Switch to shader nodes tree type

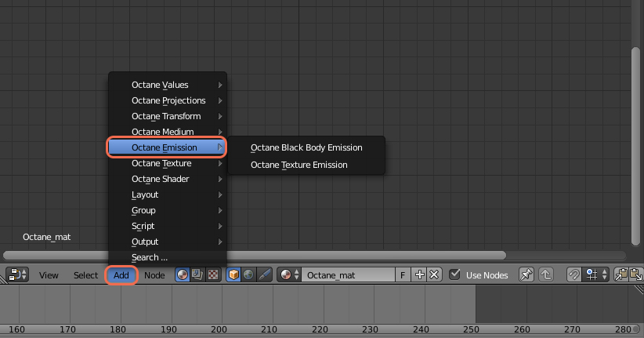coord(182,275)
